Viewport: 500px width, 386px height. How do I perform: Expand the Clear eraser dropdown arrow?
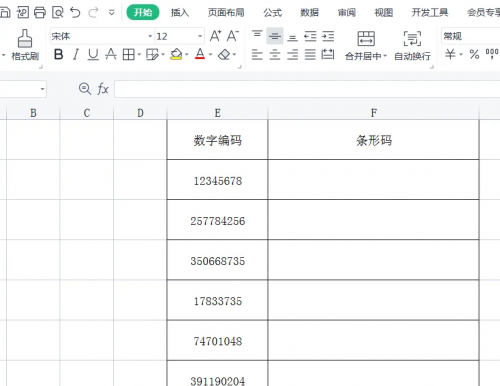(x=235, y=54)
